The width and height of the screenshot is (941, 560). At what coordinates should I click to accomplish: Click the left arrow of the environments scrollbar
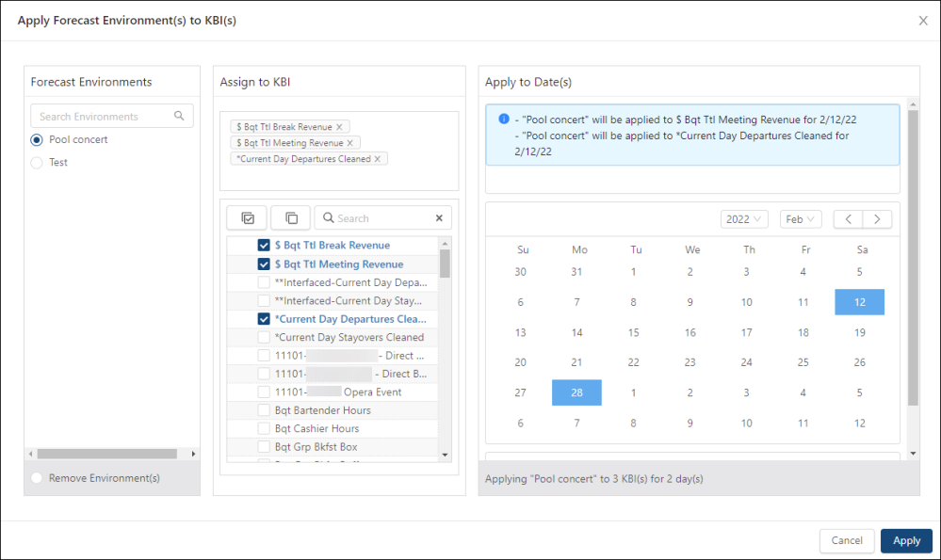coord(30,454)
